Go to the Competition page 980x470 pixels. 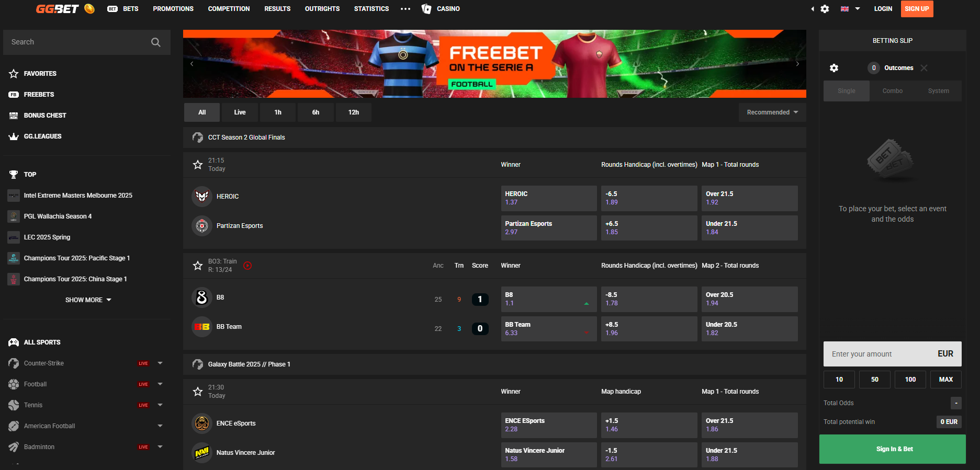click(229, 9)
